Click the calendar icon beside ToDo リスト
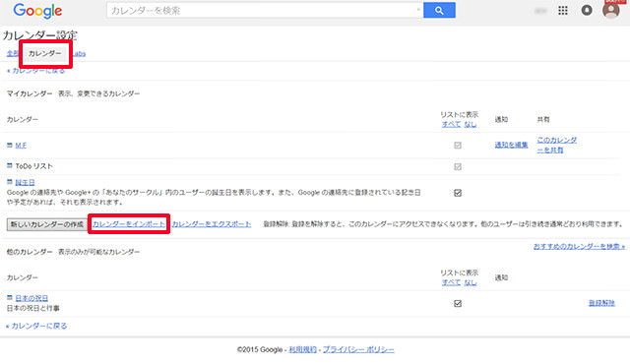The width and height of the screenshot is (630, 364). click(x=10, y=165)
